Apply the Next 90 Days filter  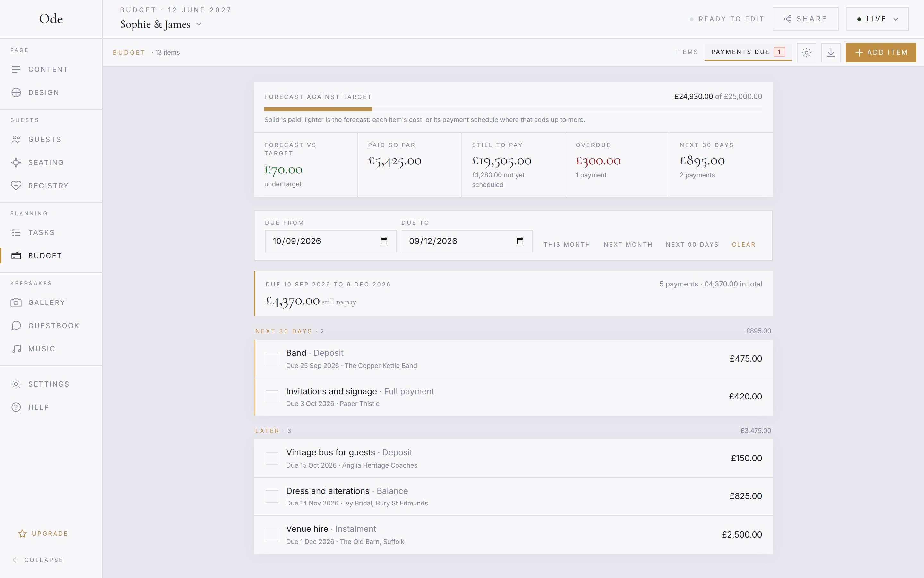click(x=692, y=245)
